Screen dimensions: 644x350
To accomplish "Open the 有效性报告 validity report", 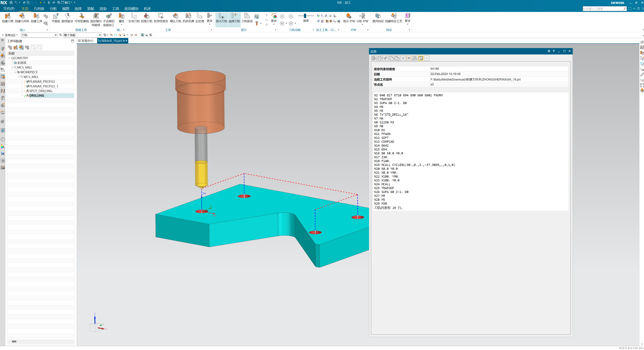I will (161, 18).
